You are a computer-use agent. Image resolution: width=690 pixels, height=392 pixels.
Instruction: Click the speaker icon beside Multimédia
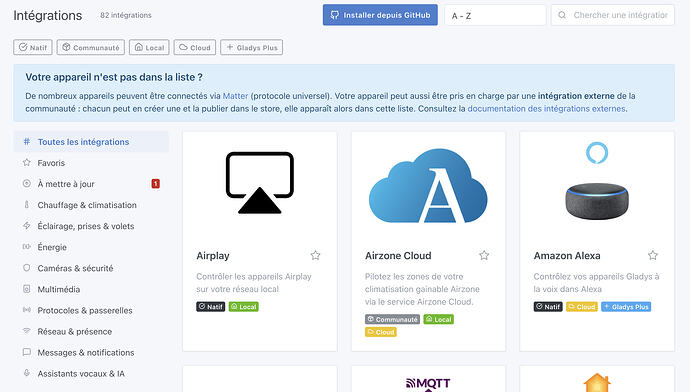click(27, 289)
